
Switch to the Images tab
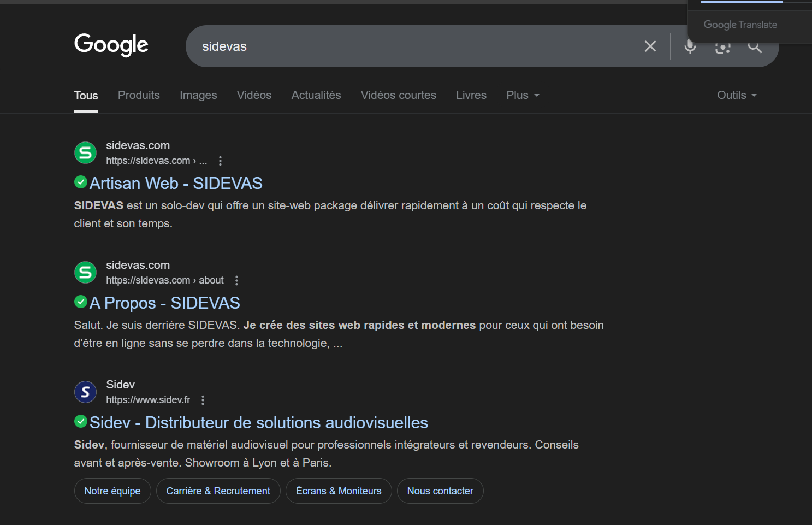[x=198, y=95]
